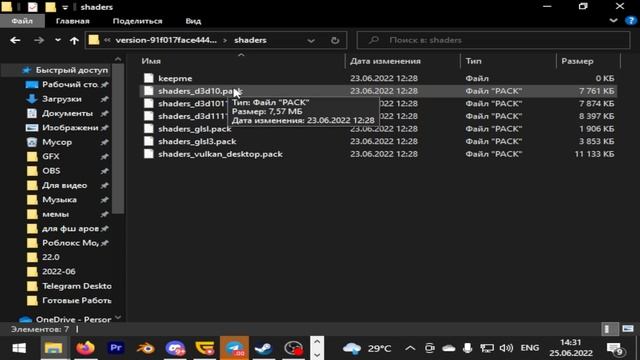
Task: Open File Explorer from taskbar
Action: tap(53, 348)
